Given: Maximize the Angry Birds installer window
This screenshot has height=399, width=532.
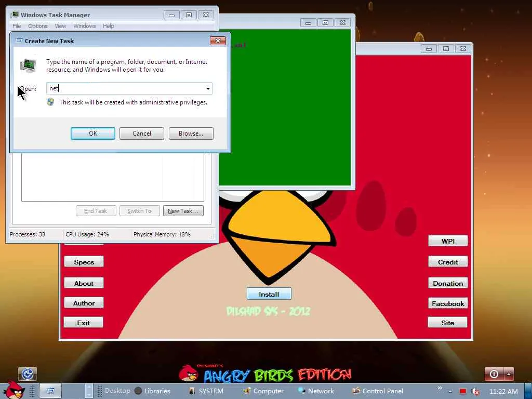Looking at the screenshot, I should [446, 49].
